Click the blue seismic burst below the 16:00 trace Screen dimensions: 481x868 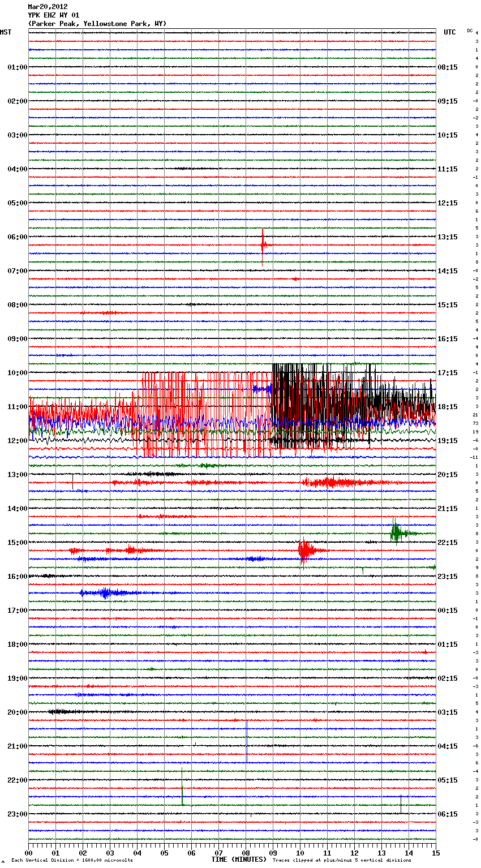(x=105, y=593)
